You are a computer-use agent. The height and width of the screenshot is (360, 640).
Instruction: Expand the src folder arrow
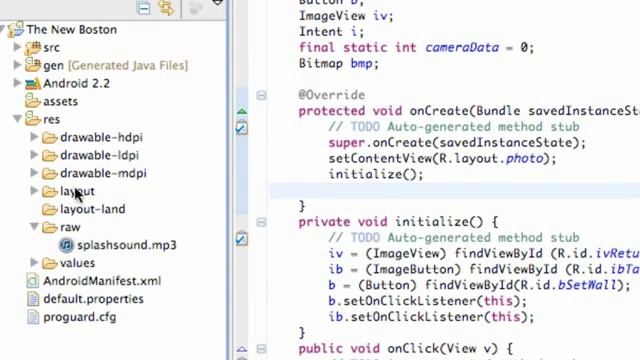(x=17, y=47)
